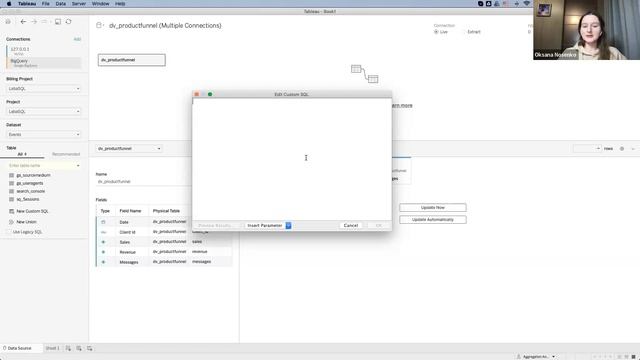Click the new worksheet icon in bottom bar
Viewport: 640px width, 360px height.
(68, 348)
